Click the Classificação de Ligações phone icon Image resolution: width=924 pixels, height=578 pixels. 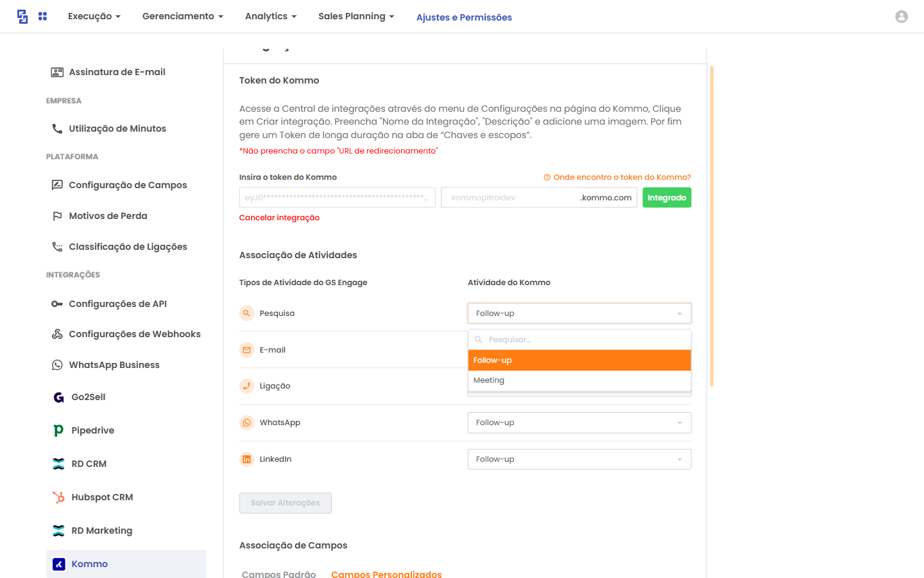(57, 247)
